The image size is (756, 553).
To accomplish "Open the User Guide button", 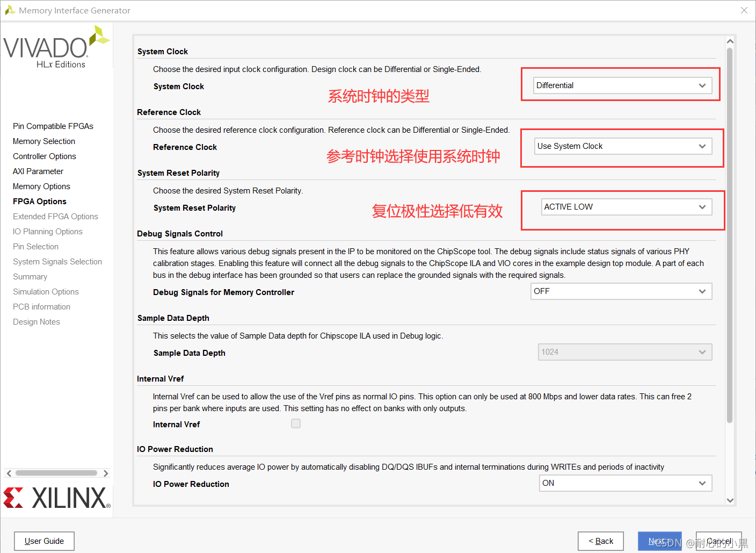I will point(44,541).
